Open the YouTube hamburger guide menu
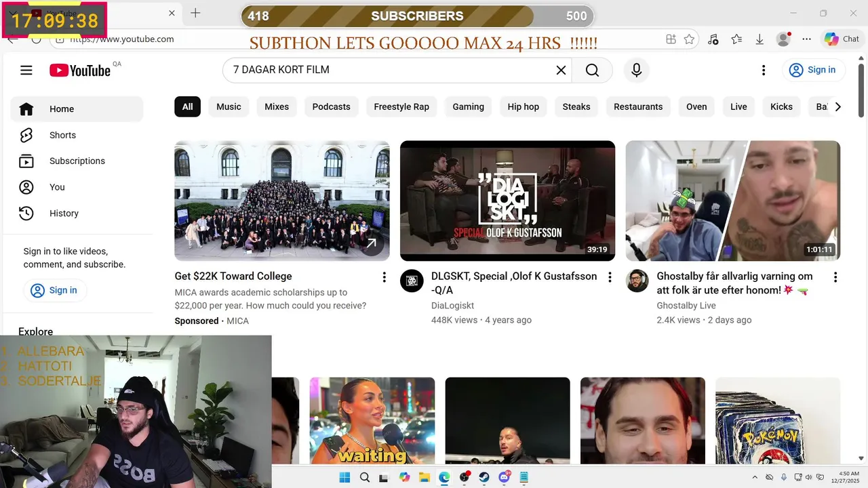 (x=26, y=70)
